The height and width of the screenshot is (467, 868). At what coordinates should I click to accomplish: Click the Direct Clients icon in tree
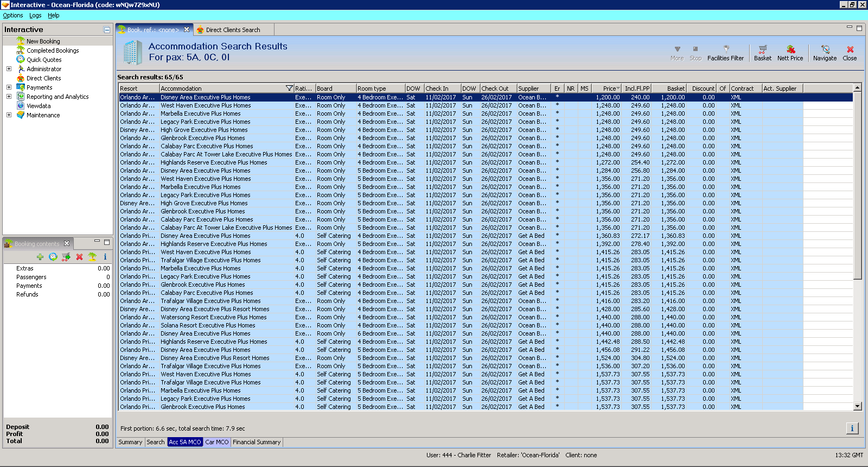(21, 78)
